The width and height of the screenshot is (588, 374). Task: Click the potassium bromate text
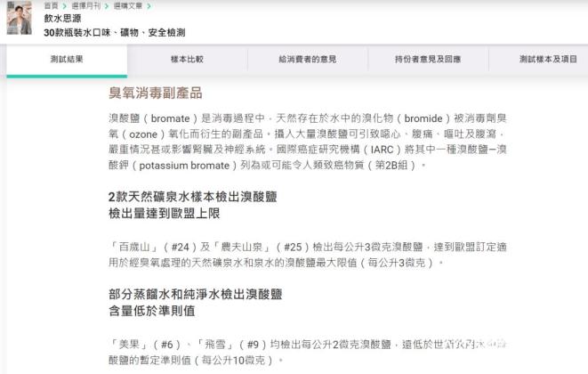coord(184,166)
